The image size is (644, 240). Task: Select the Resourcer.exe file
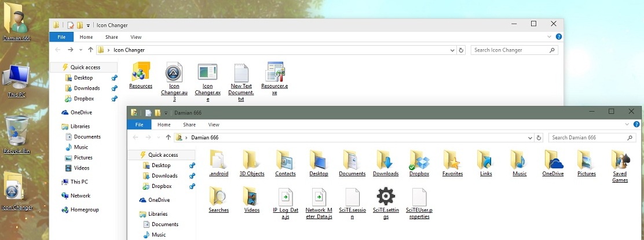pos(275,78)
